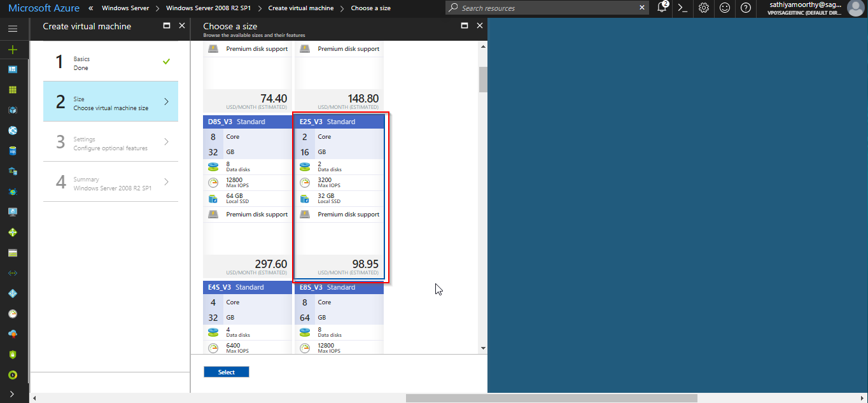Open portal settings gear icon

pyautogui.click(x=704, y=8)
